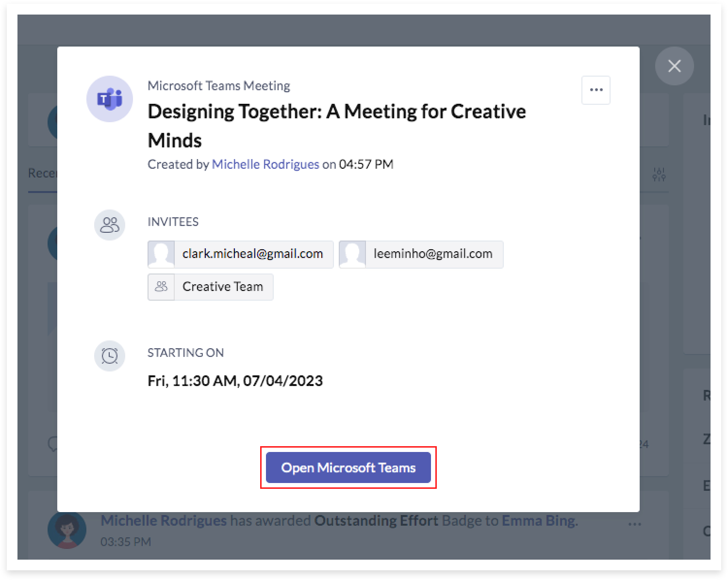
Task: Open Michelle Rodrigues creator profile link
Action: click(x=265, y=164)
